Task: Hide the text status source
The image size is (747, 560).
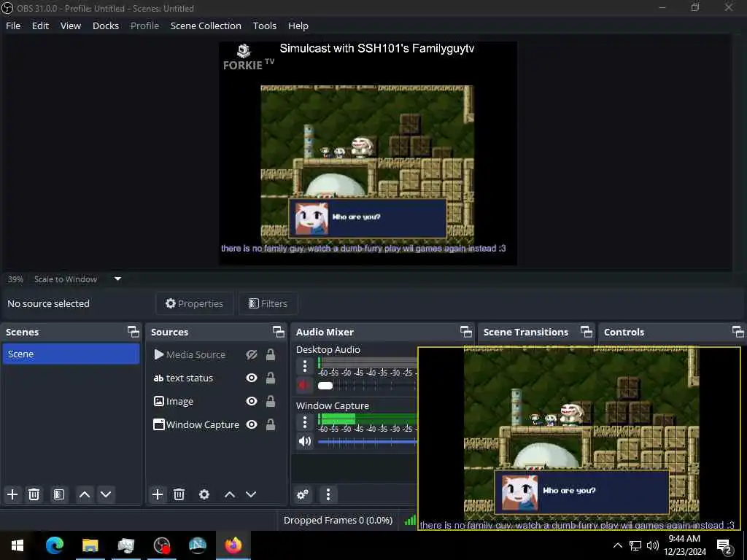Action: pos(252,378)
